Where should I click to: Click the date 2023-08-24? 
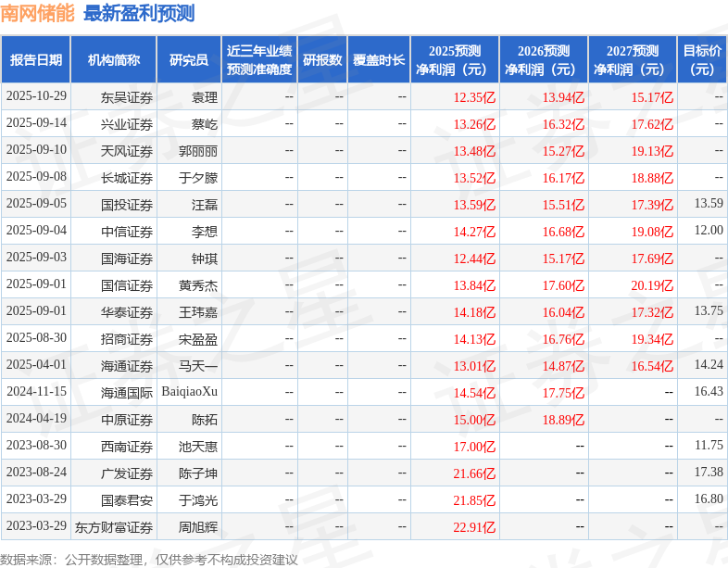pos(36,472)
